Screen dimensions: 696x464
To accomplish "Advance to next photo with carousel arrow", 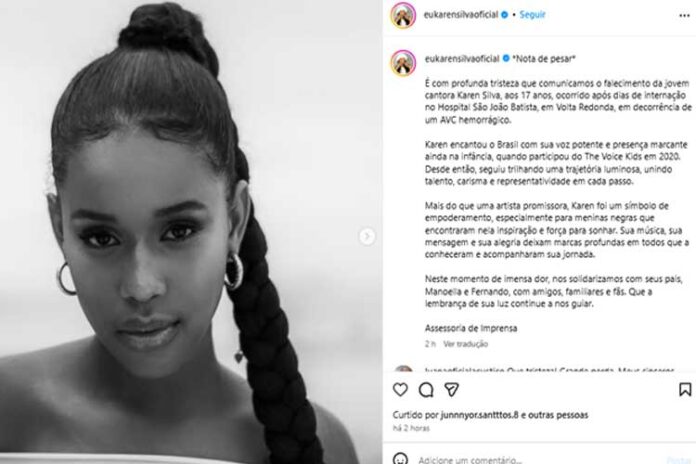I will (x=367, y=236).
